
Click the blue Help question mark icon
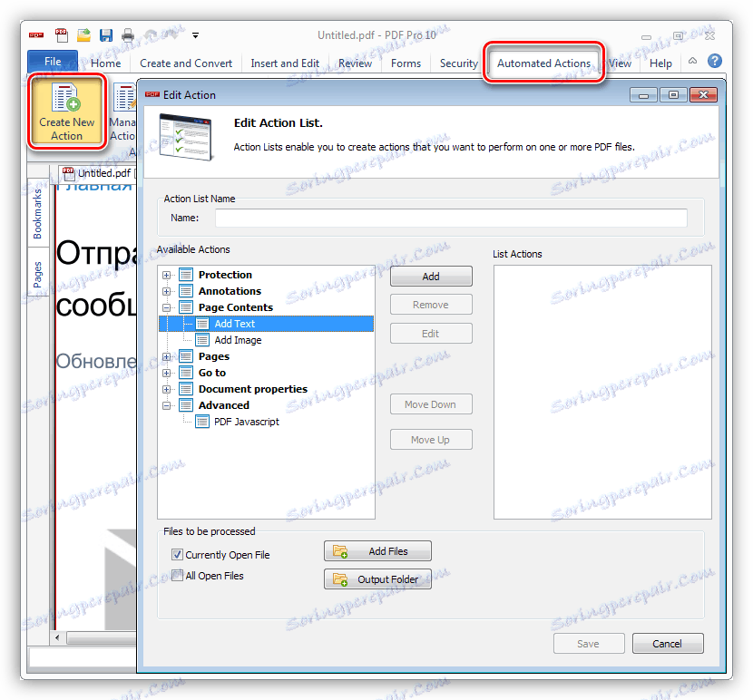click(x=715, y=61)
